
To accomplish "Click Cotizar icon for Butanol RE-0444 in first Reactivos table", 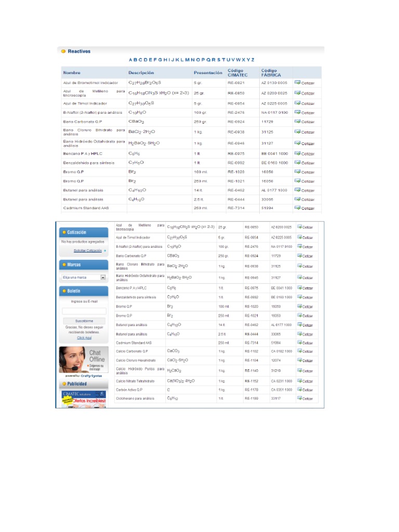I will point(297,199).
